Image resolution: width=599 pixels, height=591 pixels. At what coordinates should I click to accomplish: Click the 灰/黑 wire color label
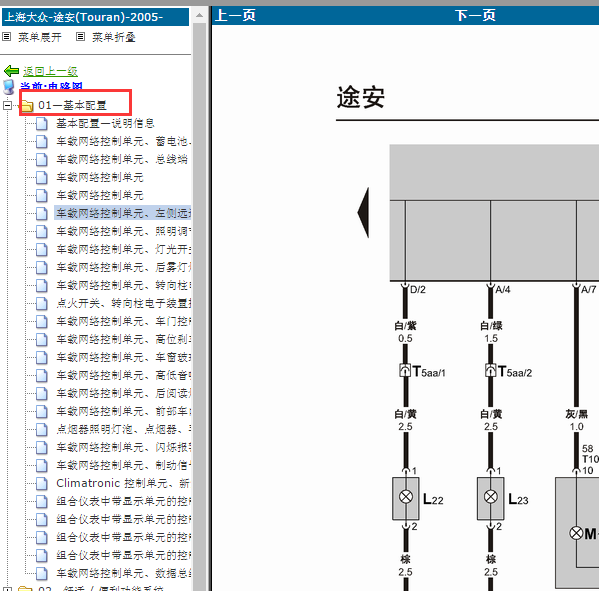pyautogui.click(x=576, y=414)
